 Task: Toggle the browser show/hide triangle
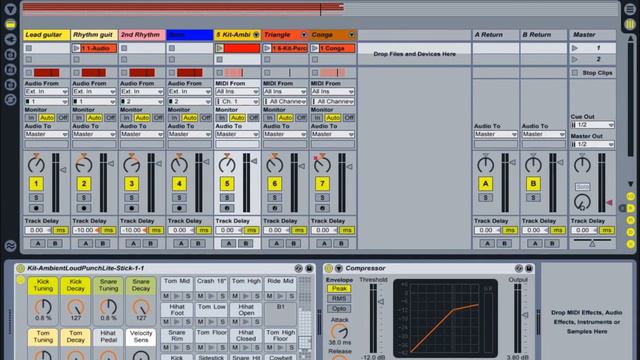pos(10,9)
